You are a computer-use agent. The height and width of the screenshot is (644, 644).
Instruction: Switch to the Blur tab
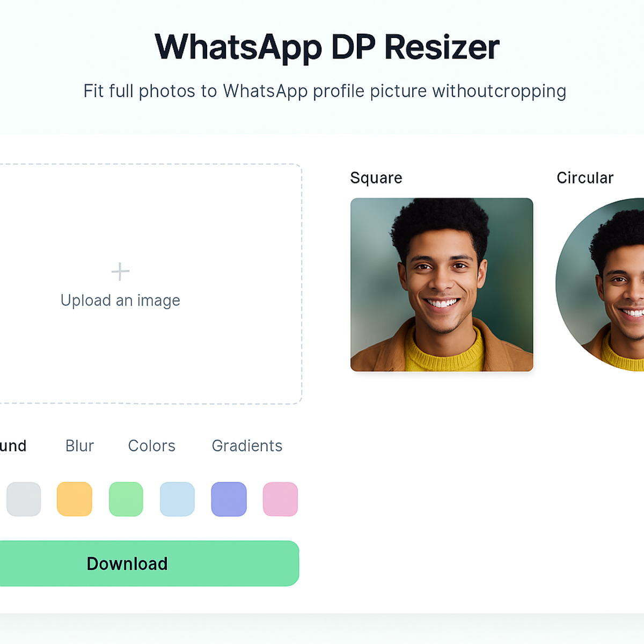pyautogui.click(x=79, y=446)
